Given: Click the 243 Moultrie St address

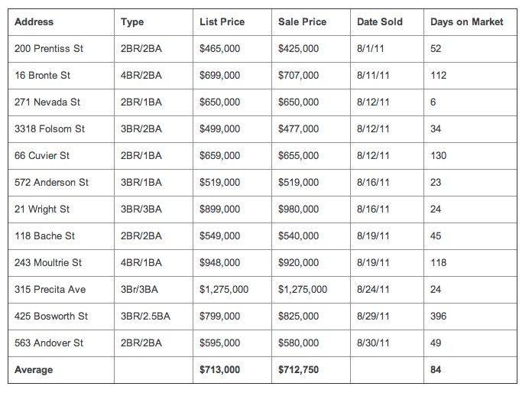Looking at the screenshot, I should click(x=48, y=263).
